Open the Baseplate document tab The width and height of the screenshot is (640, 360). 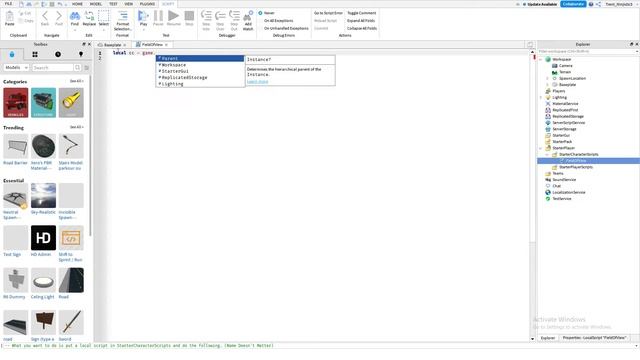(112, 45)
